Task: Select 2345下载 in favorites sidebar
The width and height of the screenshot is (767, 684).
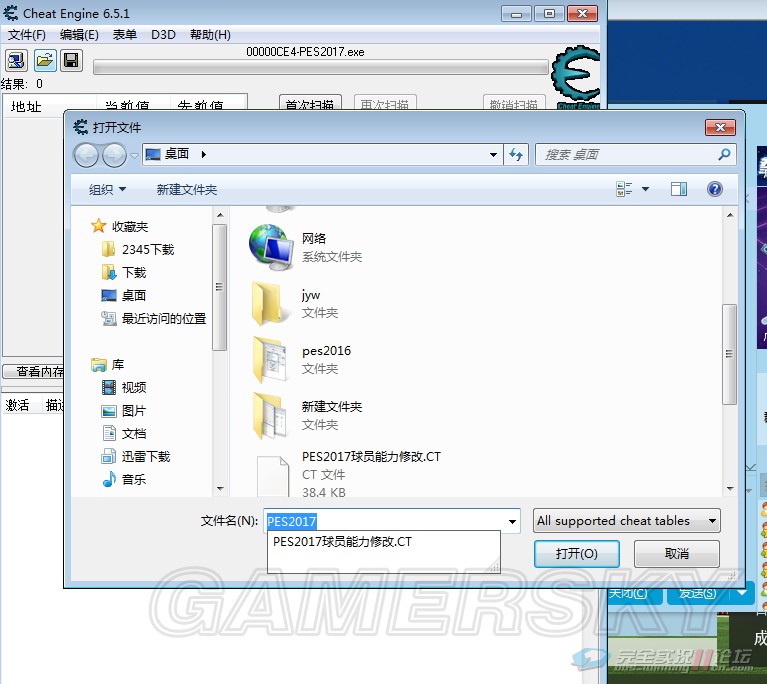Action: [147, 249]
